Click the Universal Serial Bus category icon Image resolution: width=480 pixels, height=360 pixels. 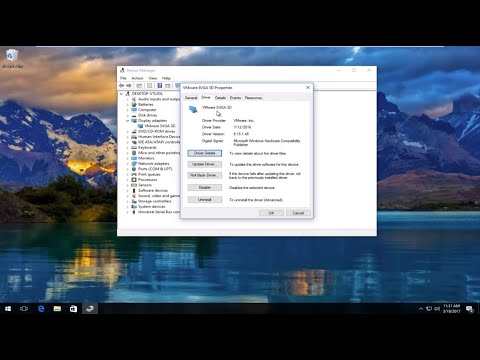pos(134,212)
